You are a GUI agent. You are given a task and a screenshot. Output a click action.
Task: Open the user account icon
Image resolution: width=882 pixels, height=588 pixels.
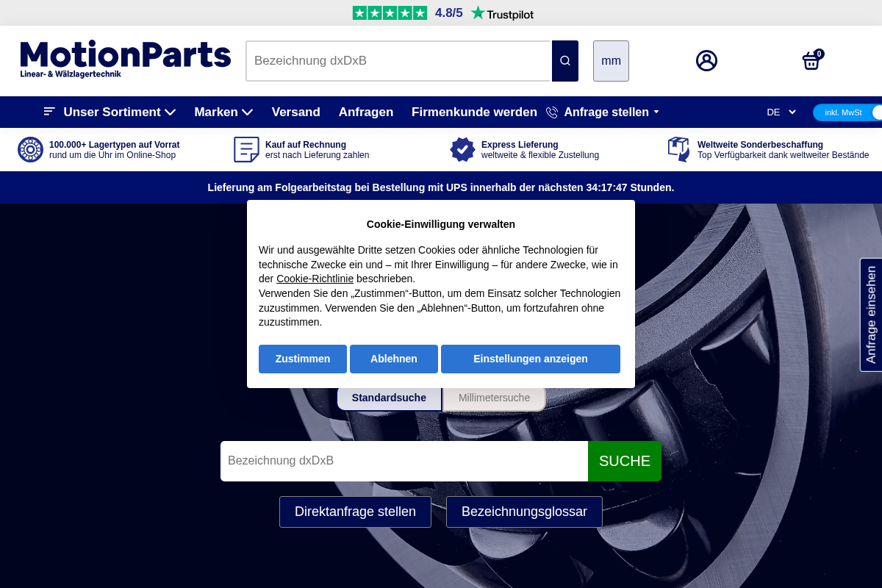pyautogui.click(x=706, y=60)
